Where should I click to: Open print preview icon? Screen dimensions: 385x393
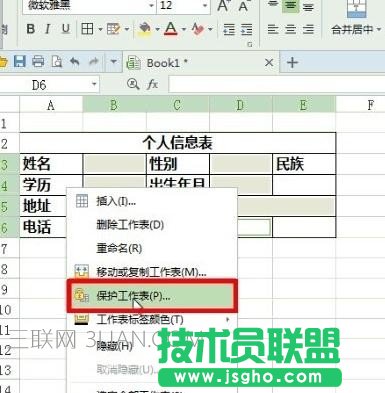click(x=57, y=62)
